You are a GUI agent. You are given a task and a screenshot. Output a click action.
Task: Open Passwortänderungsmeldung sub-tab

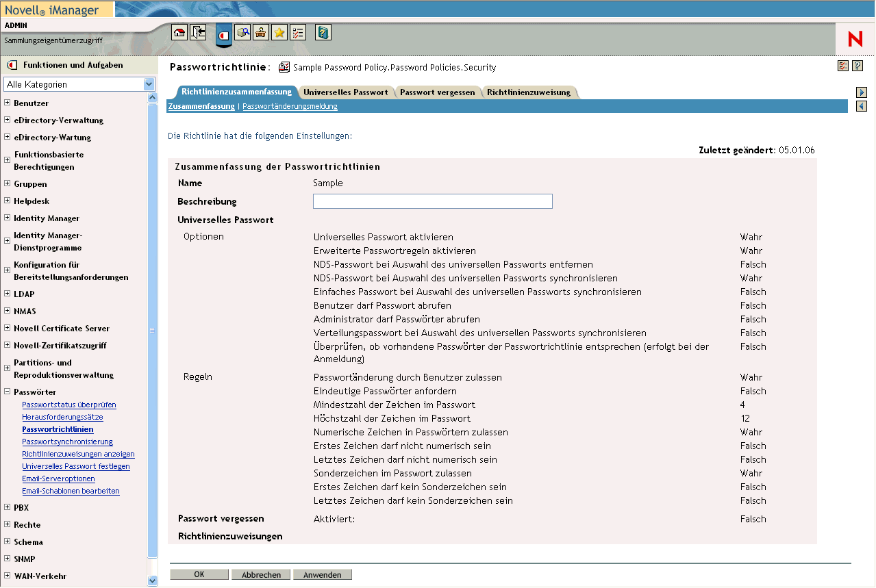[x=290, y=107]
